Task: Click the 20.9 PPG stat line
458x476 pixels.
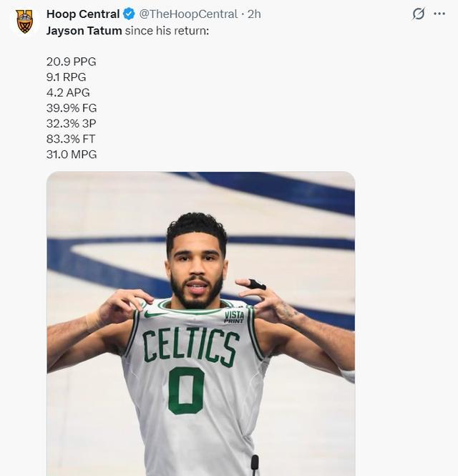Action: click(71, 62)
